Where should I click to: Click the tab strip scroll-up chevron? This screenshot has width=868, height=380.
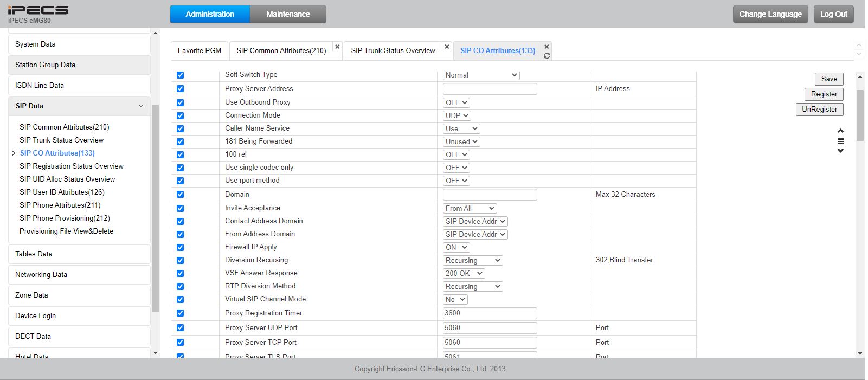point(858,44)
